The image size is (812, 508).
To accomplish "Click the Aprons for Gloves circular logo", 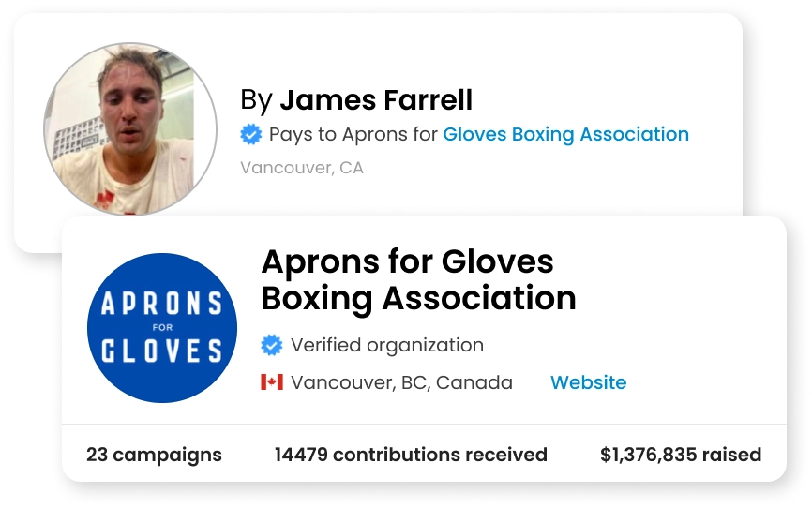I will (161, 328).
